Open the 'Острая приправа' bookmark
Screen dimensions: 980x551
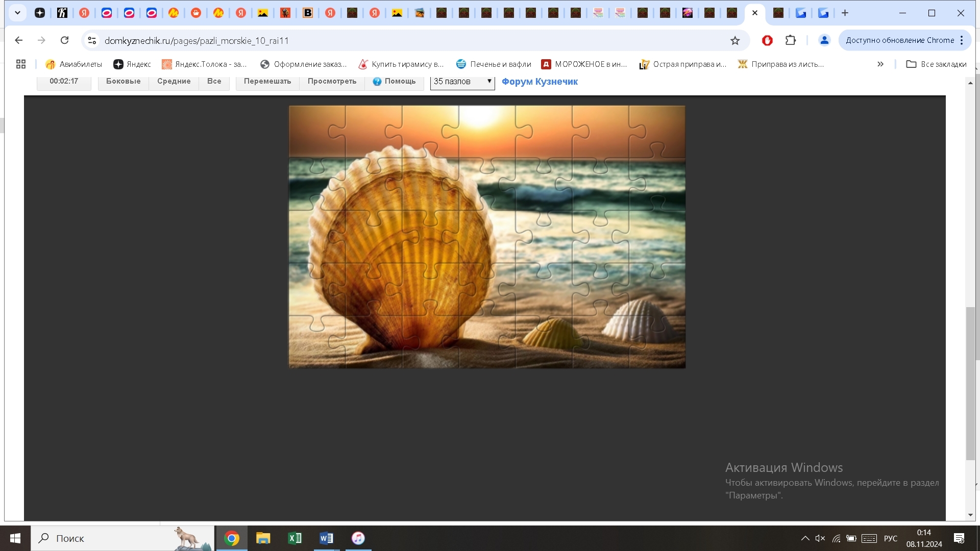(682, 64)
